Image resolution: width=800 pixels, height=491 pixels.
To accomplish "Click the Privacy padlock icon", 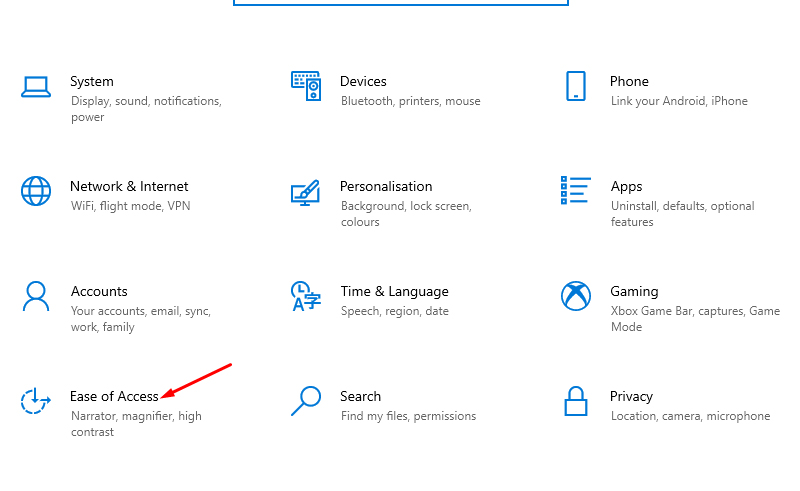I will pos(576,401).
